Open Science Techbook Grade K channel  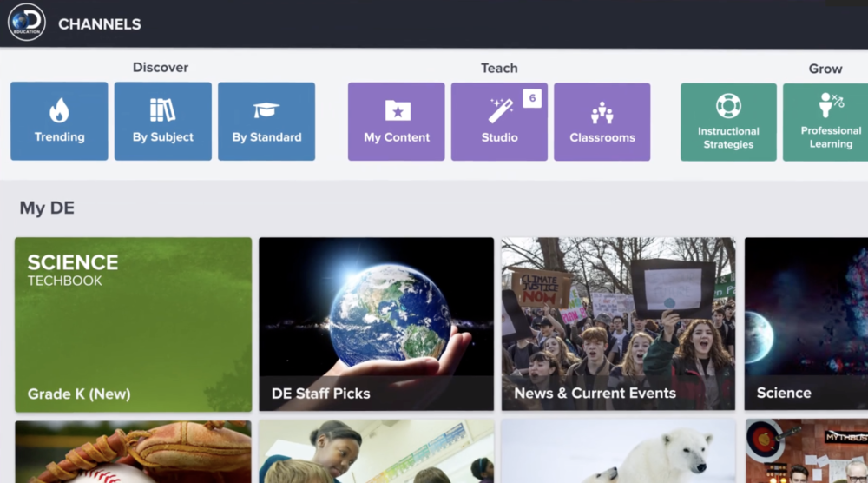click(134, 325)
